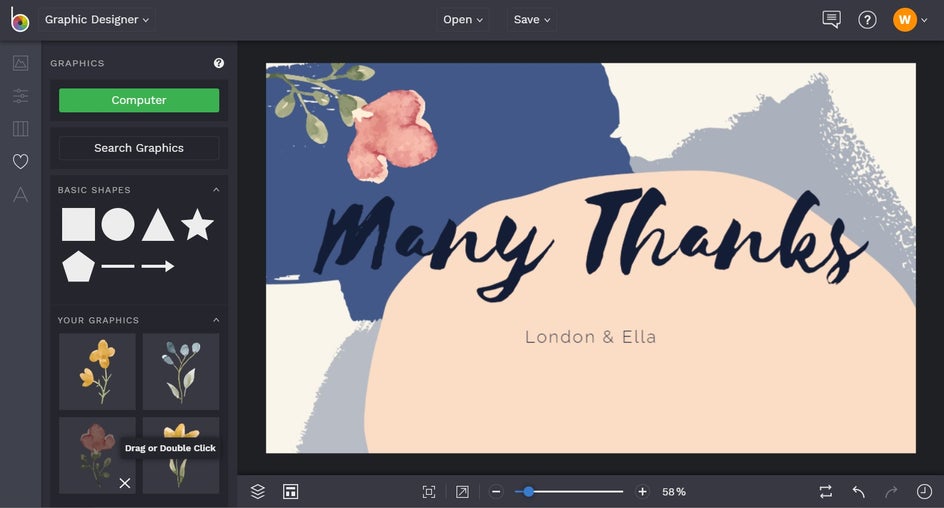Select the Many Thanks headline text
Viewport: 944px width, 508px height.
click(590, 244)
